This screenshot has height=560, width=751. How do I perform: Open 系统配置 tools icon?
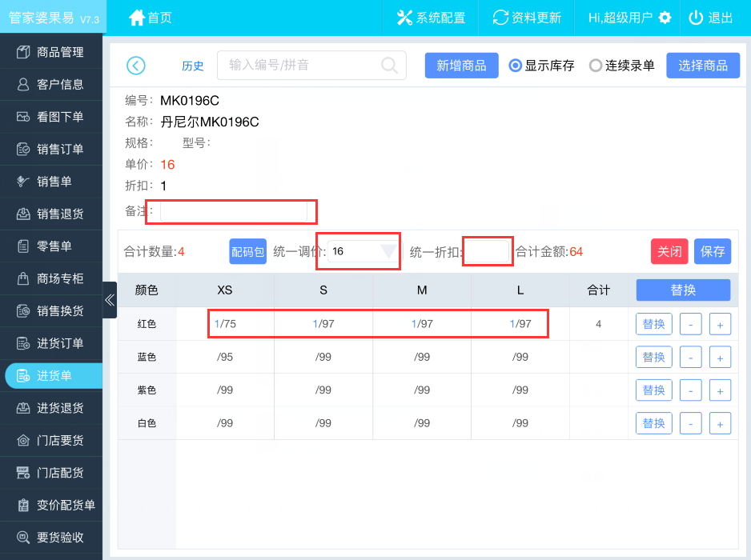pos(404,18)
